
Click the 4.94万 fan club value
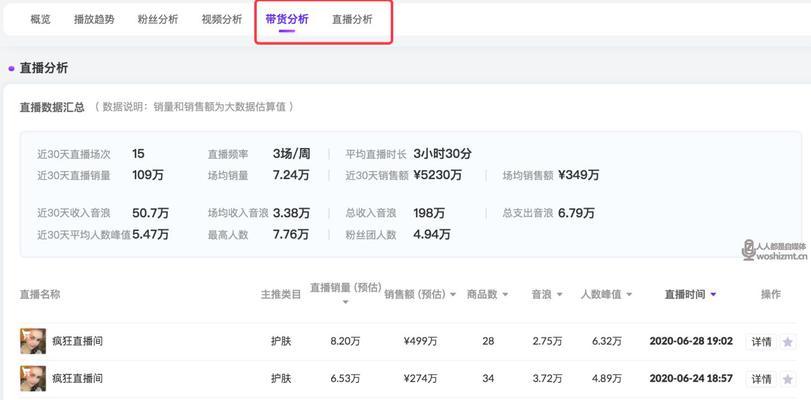coord(432,235)
